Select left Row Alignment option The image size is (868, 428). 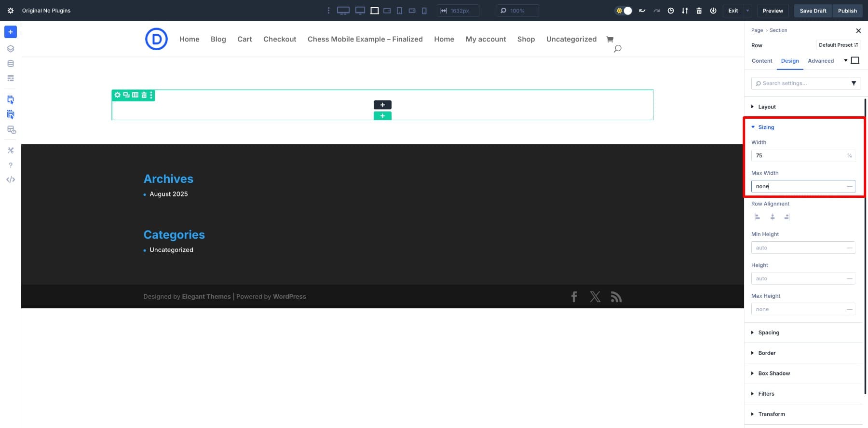click(757, 217)
